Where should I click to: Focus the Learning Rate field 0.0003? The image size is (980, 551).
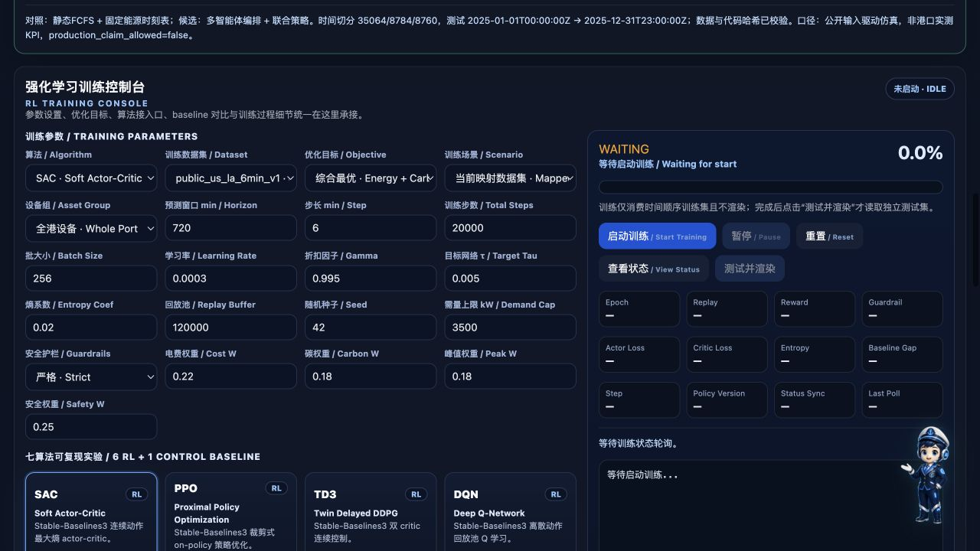[x=230, y=279]
